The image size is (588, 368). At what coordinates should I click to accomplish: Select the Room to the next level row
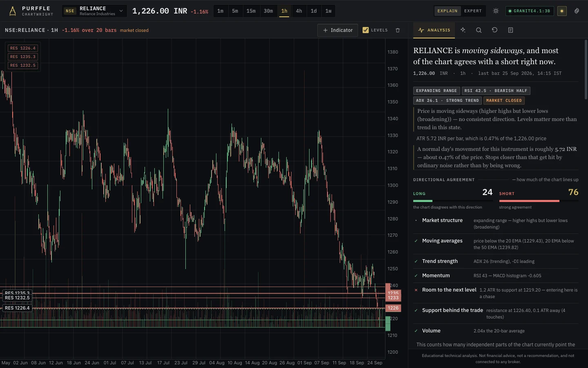(x=496, y=293)
